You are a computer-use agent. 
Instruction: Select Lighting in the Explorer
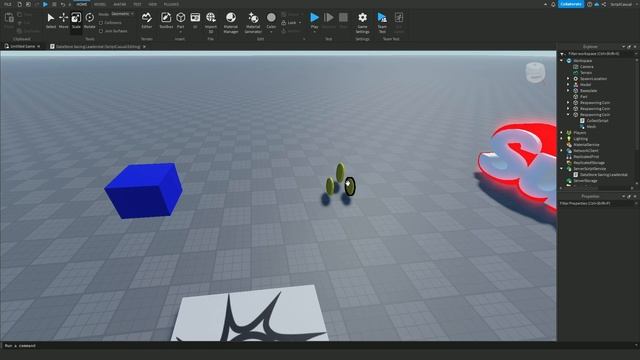click(580, 139)
